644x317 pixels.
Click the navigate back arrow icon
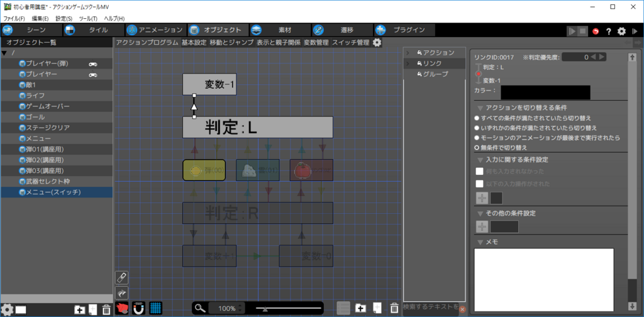coord(628,42)
